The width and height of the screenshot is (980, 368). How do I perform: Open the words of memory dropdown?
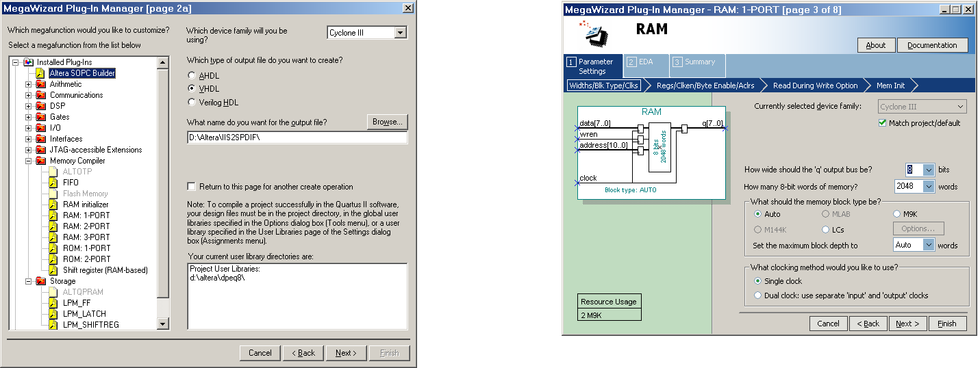(x=929, y=186)
